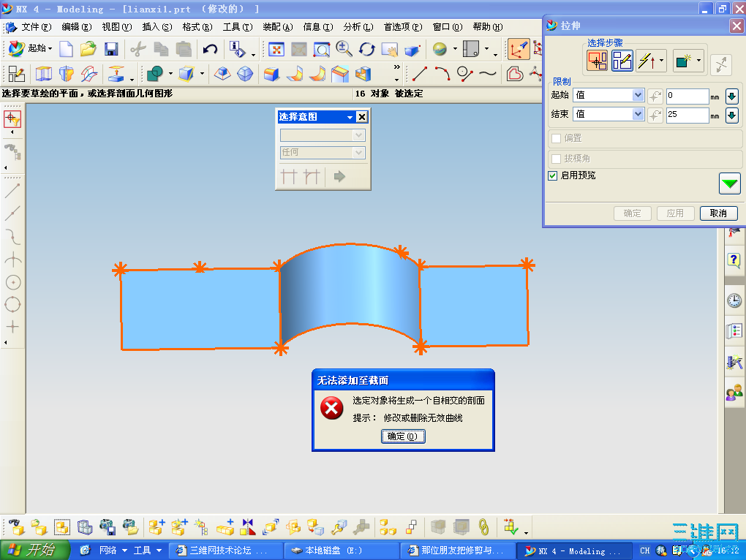Viewport: 746px width, 560px height.
Task: Select the Zoom magnifier icon
Action: (344, 49)
